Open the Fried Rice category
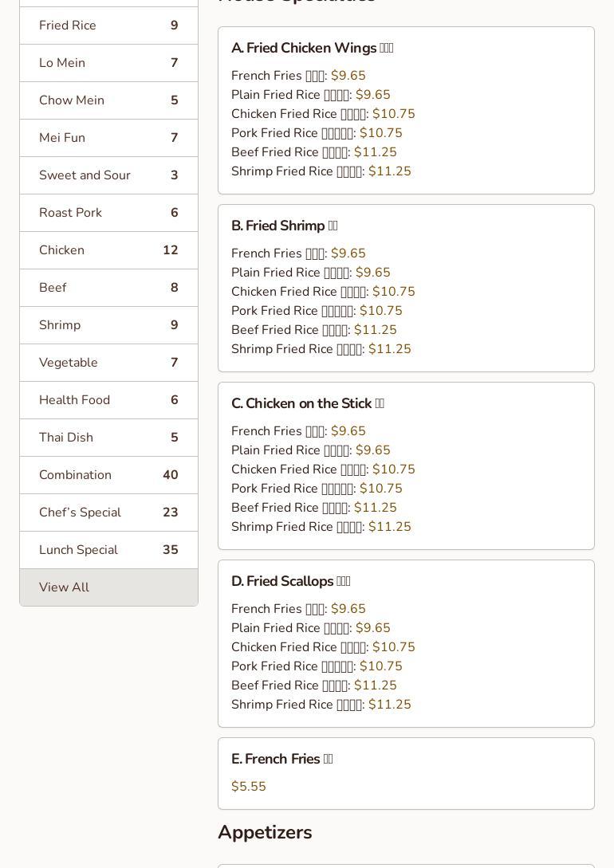 point(108,26)
